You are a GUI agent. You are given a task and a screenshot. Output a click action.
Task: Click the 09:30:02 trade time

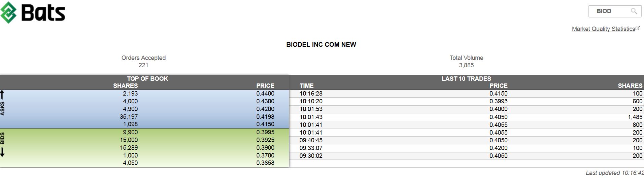pyautogui.click(x=311, y=156)
